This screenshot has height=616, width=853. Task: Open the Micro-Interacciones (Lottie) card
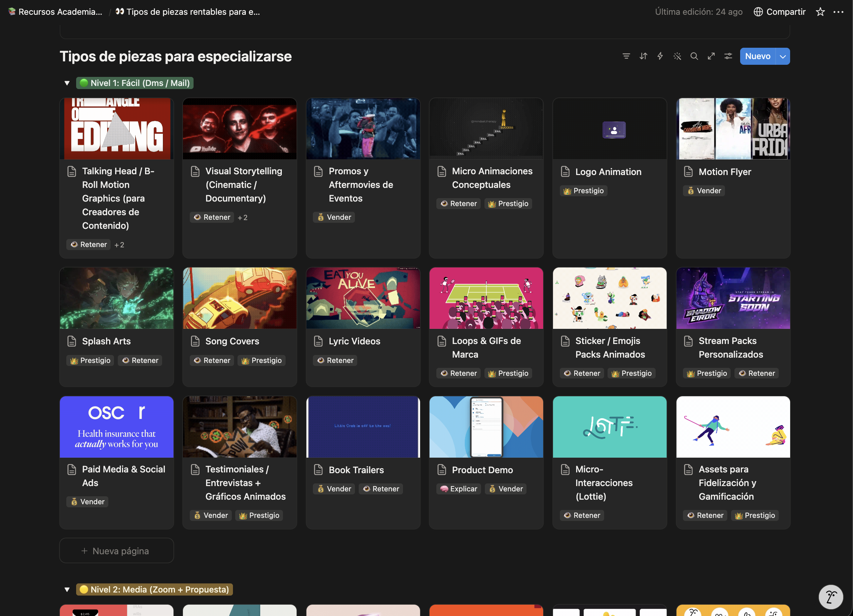click(x=610, y=462)
